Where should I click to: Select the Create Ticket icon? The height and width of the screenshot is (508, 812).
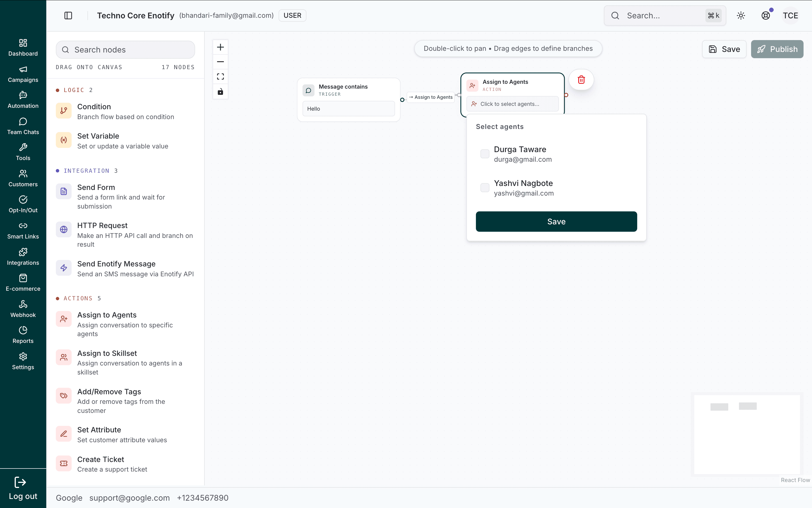64,463
